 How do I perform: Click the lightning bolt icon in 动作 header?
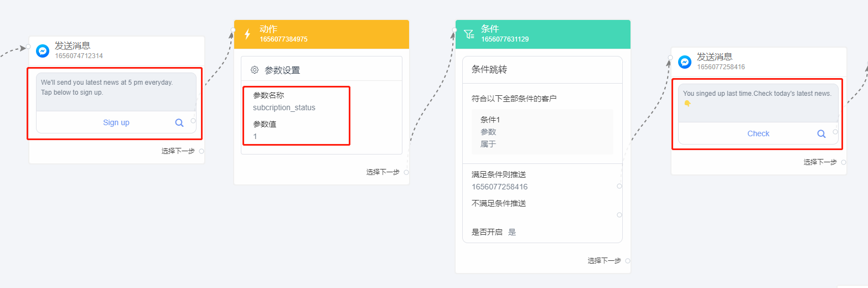pyautogui.click(x=247, y=34)
